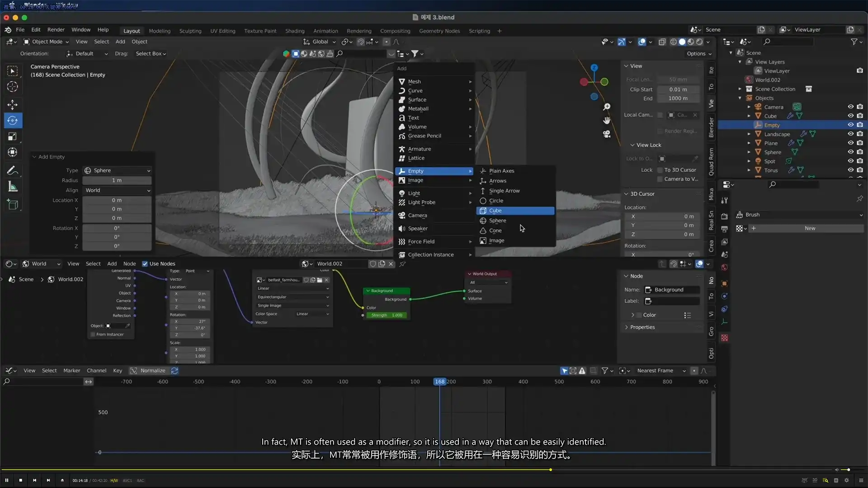
Task: Activate the Scale tool icon
Action: click(12, 136)
